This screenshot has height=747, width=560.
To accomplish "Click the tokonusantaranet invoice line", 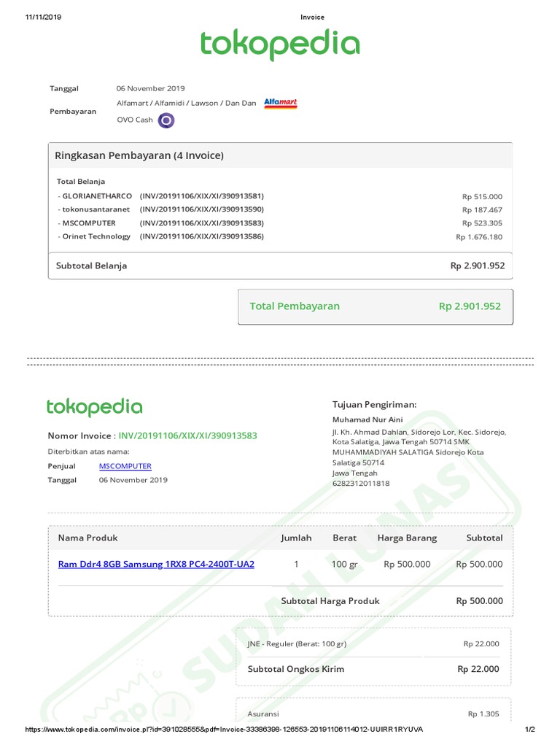I will 160,209.
